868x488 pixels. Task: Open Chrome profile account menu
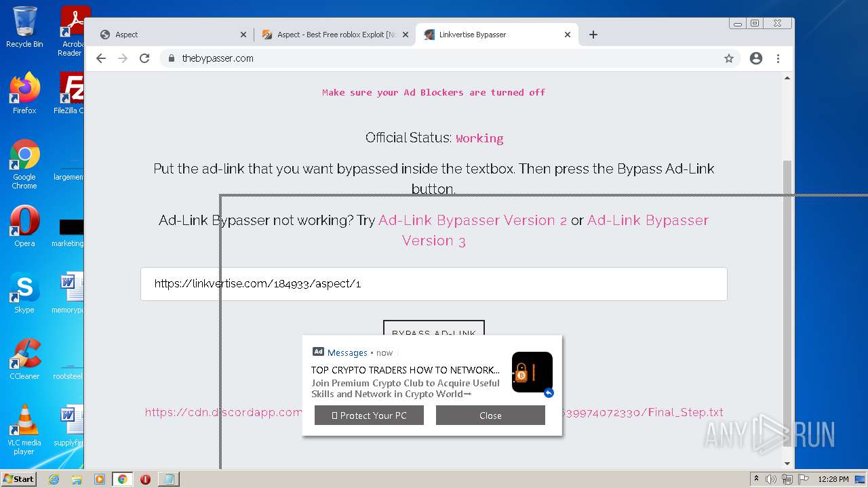click(756, 58)
